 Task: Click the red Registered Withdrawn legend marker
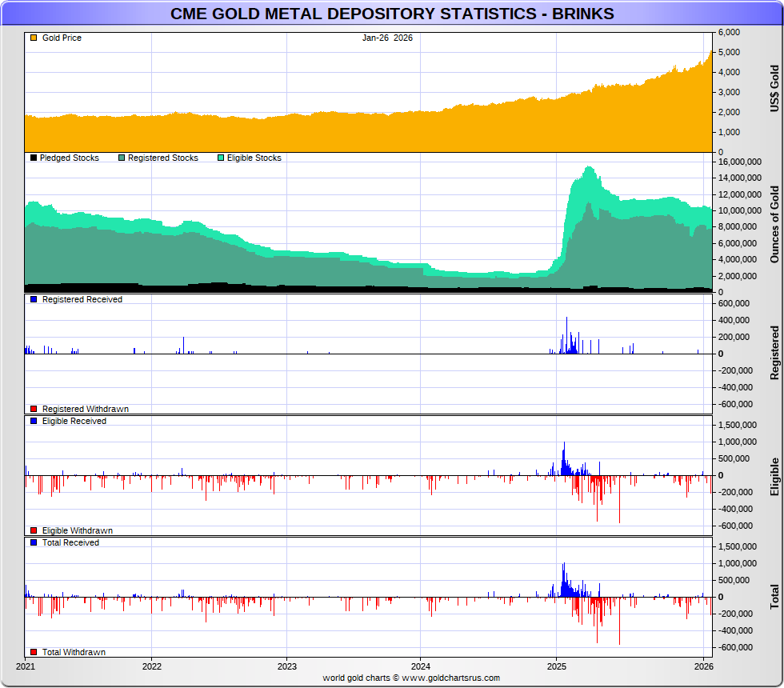point(34,409)
